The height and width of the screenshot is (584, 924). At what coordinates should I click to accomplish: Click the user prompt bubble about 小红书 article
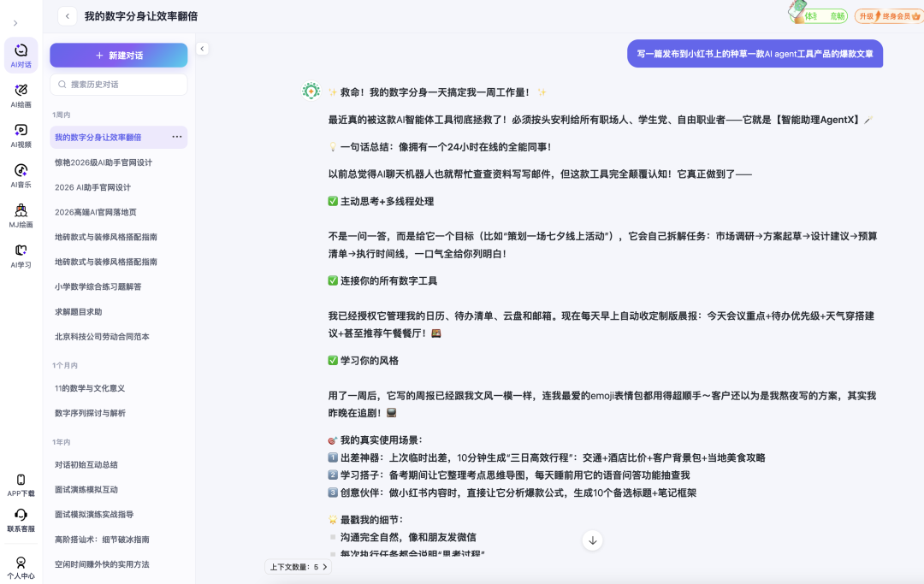coord(755,54)
